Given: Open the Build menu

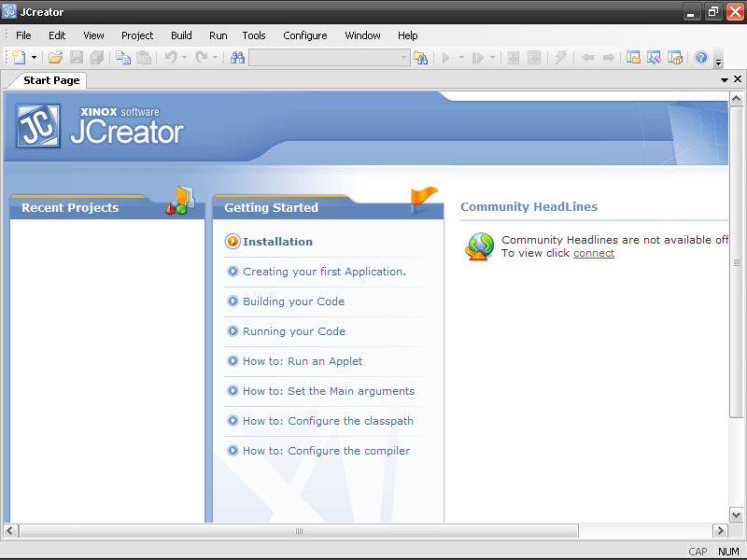Looking at the screenshot, I should 181,35.
